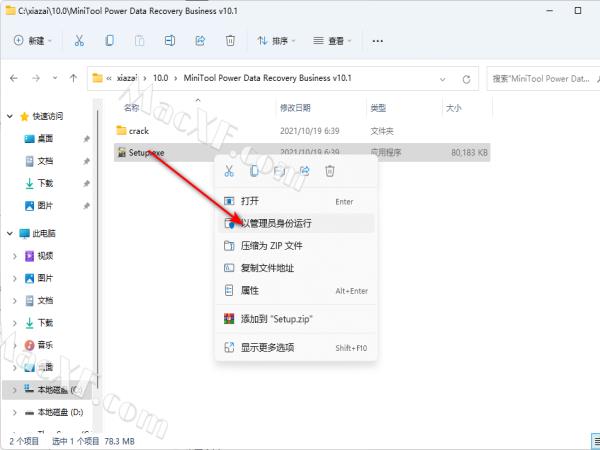This screenshot has height=450, width=600.
Task: Choose Show more options (显示更多选项)
Action: tap(295, 347)
